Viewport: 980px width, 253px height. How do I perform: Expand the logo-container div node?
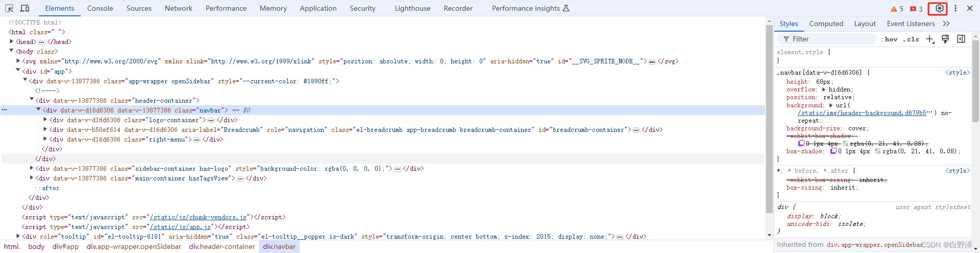(x=45, y=119)
